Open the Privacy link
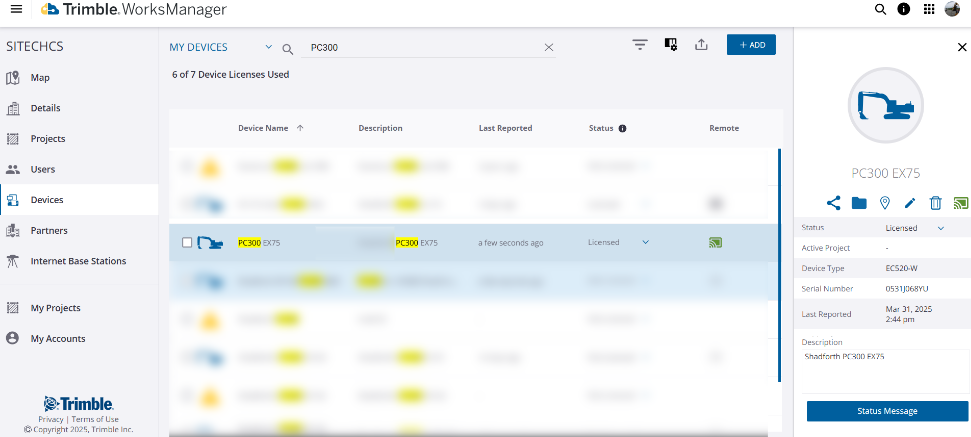Viewport: 971px width, 437px height. point(51,419)
